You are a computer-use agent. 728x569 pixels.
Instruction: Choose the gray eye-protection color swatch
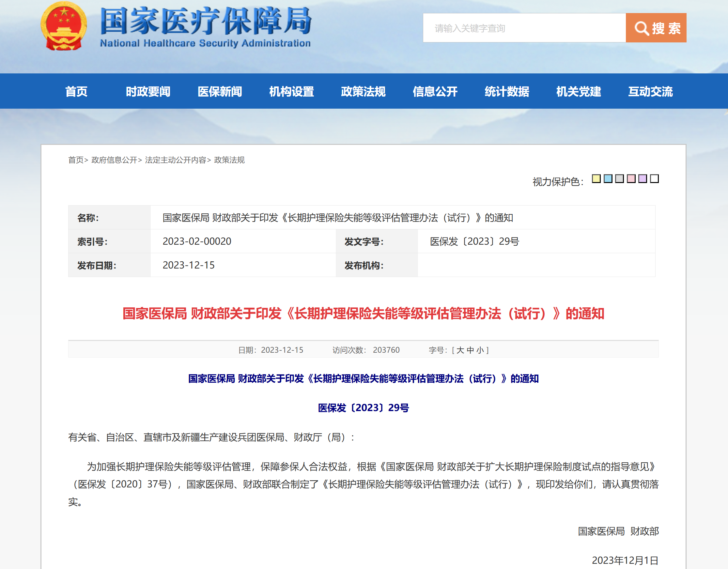coord(619,179)
